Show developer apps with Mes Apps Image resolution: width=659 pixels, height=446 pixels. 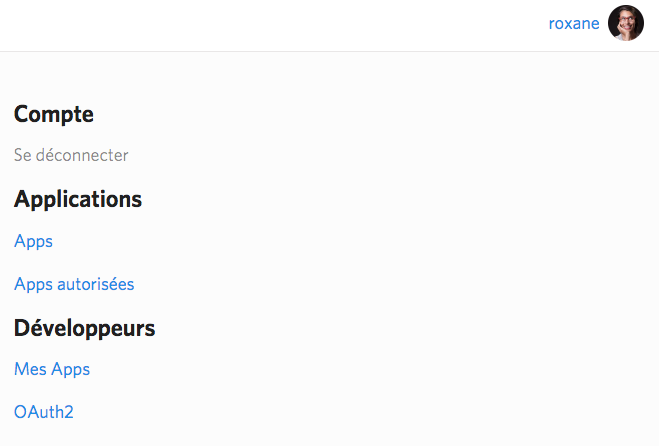tap(52, 369)
